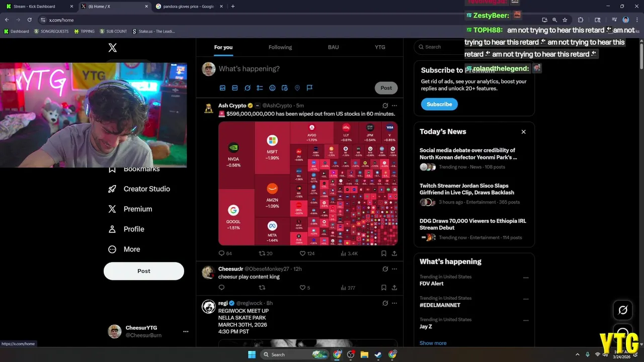Add a poll to the new post
This screenshot has width=644, height=362.
260,88
